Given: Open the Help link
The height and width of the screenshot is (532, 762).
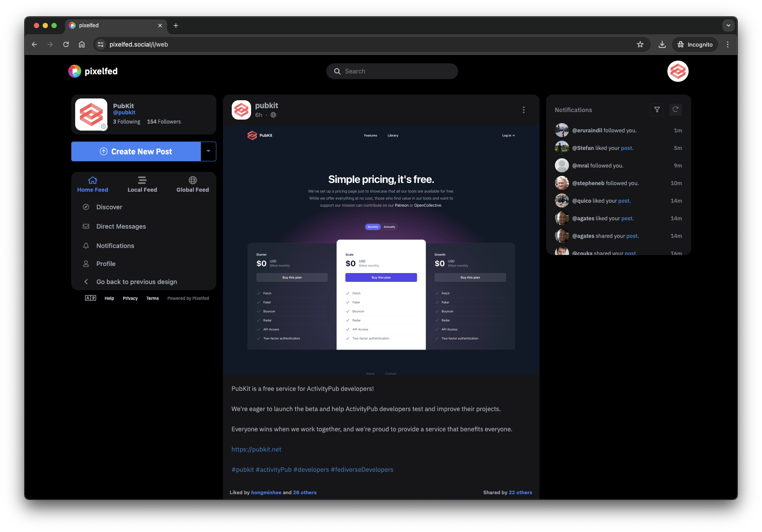Looking at the screenshot, I should (x=109, y=298).
